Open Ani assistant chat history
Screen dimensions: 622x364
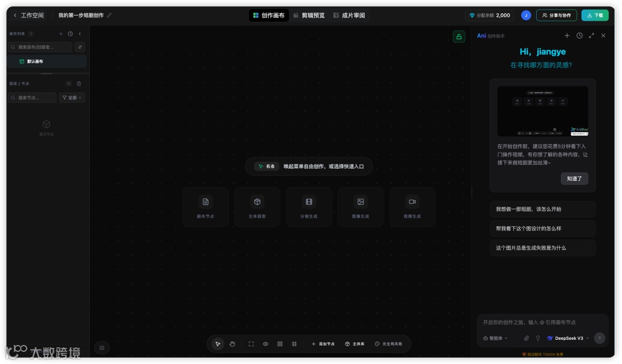579,36
